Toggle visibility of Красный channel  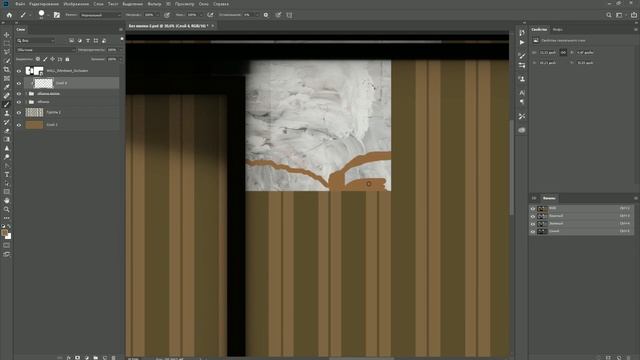(x=533, y=216)
